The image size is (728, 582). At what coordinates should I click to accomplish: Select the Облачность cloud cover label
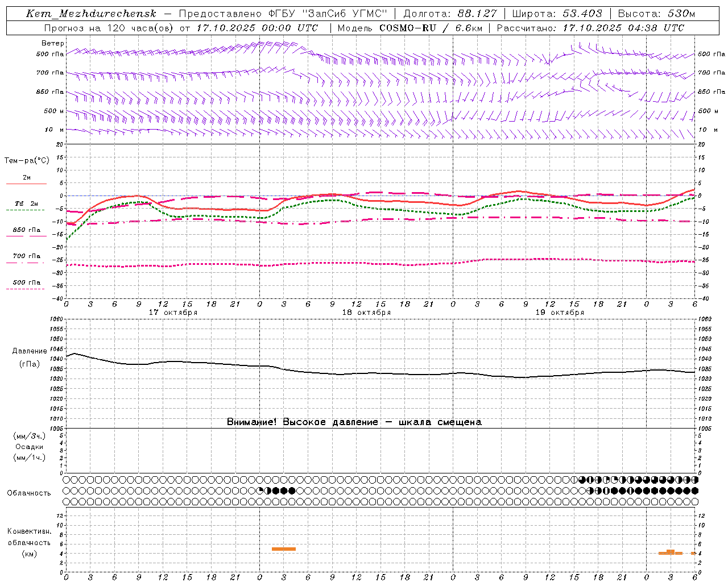29,493
